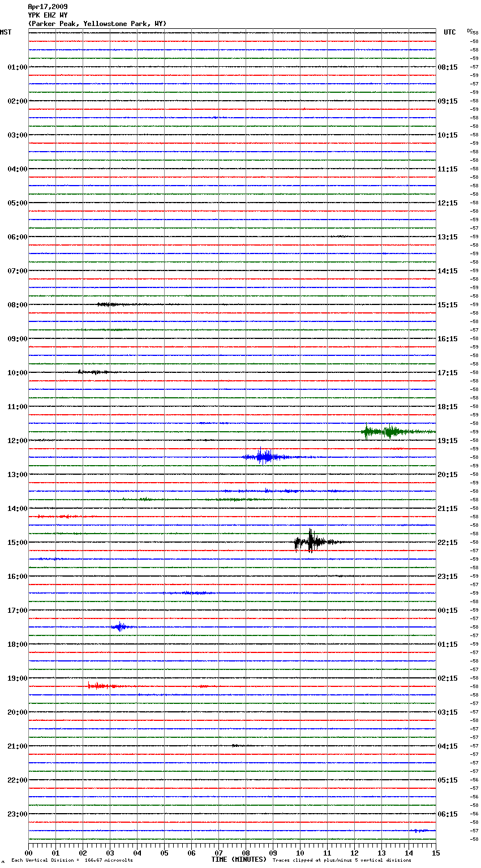481x868 pixels.
Task: Click the MST time label "15:00"
Action: [x=18, y=543]
